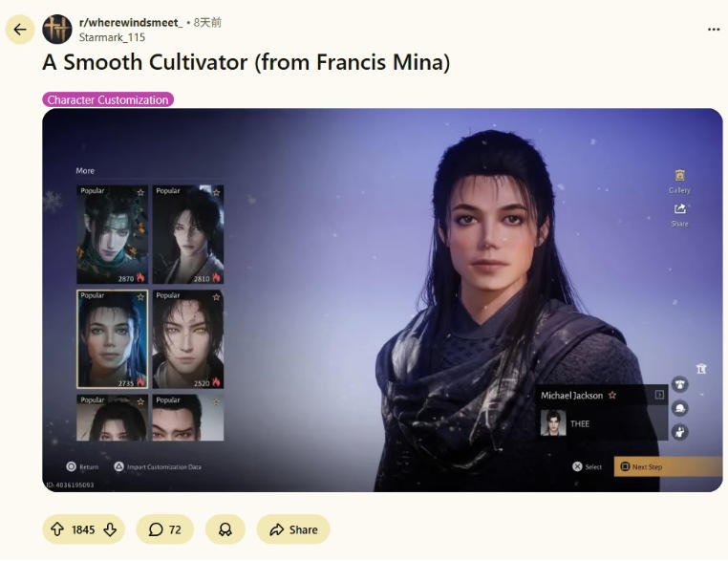Select the Character Customization flair tag
The image size is (728, 561).
[x=108, y=99]
